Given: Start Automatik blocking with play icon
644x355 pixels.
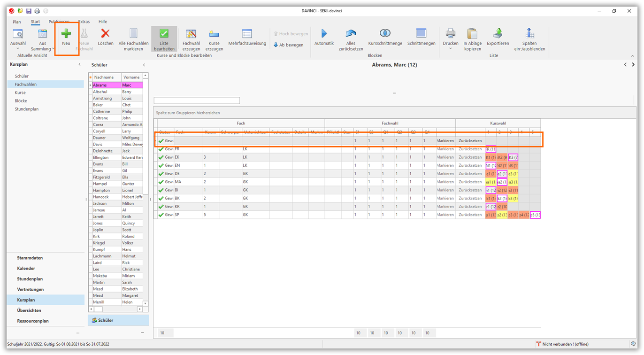Looking at the screenshot, I should tap(324, 34).
